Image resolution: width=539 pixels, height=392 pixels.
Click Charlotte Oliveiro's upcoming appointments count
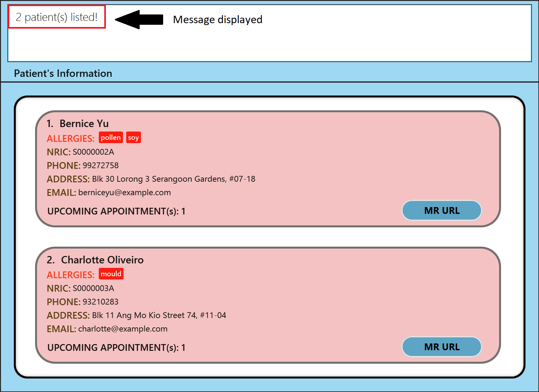pos(116,348)
